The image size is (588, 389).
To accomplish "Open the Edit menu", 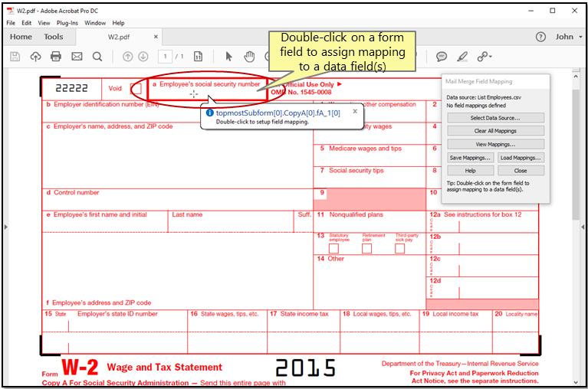I will (26, 23).
